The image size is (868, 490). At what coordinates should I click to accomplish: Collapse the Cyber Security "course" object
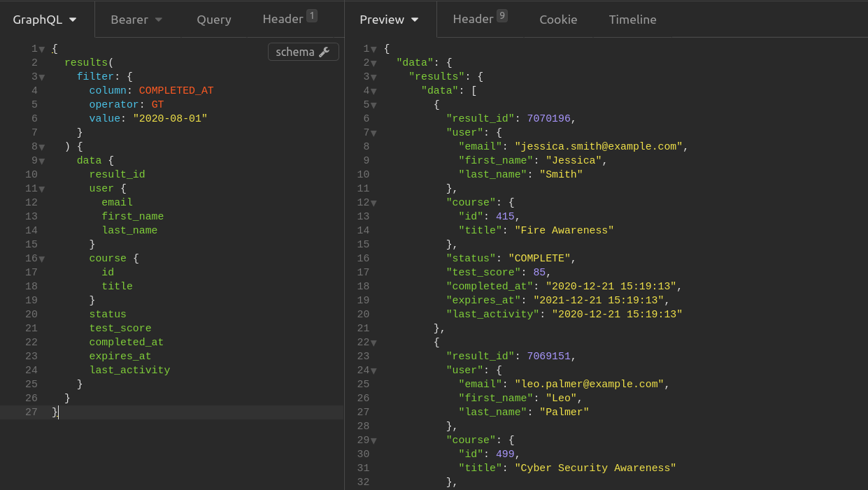click(374, 440)
